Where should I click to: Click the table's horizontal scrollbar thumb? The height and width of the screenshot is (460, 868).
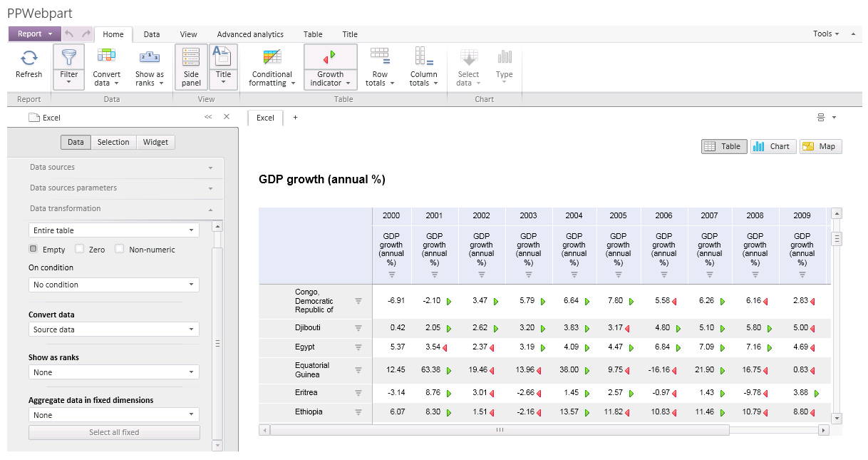pyautogui.click(x=500, y=430)
